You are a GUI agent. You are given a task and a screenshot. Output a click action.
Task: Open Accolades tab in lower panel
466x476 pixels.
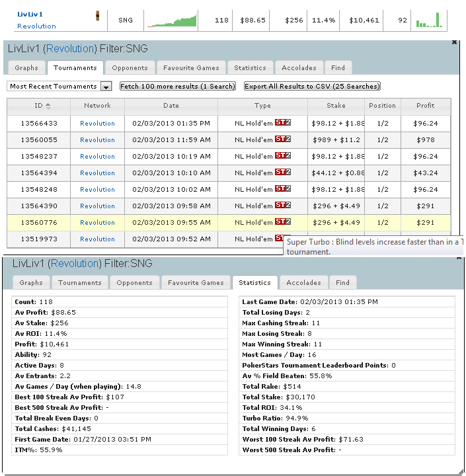[303, 283]
